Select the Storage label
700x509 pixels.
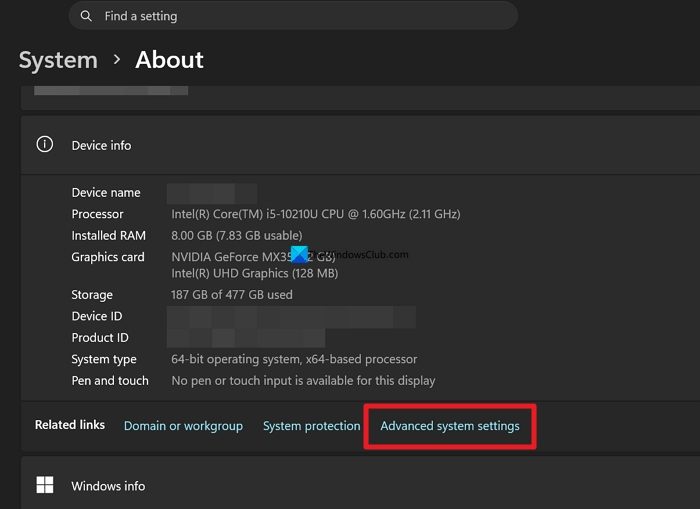click(x=92, y=295)
